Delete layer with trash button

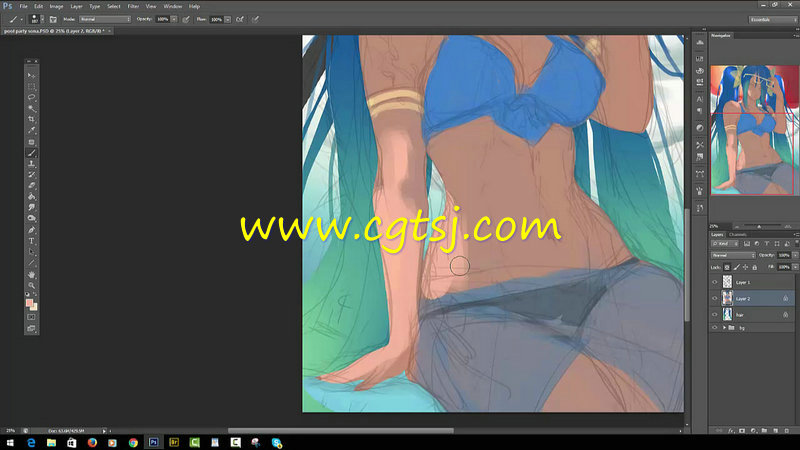click(x=787, y=431)
